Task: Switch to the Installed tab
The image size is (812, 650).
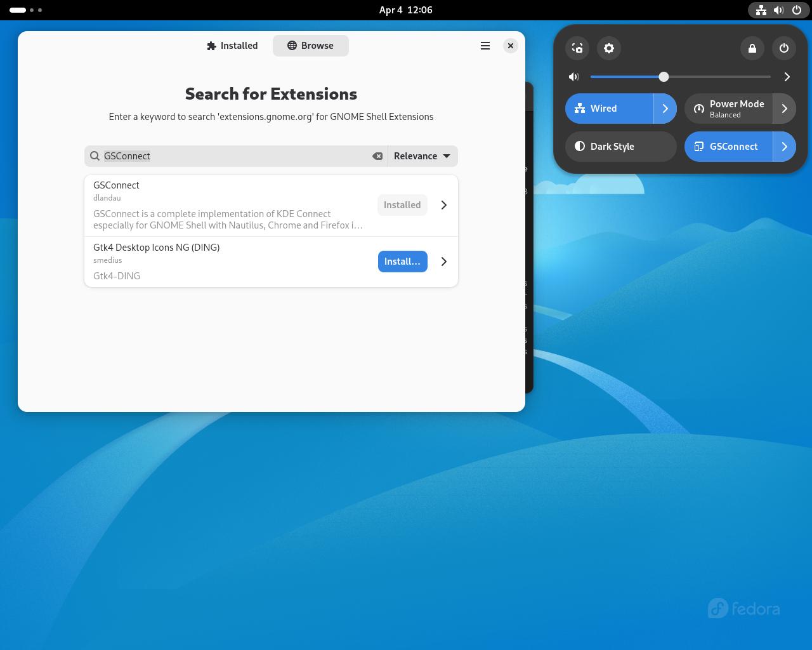Action: coord(233,46)
